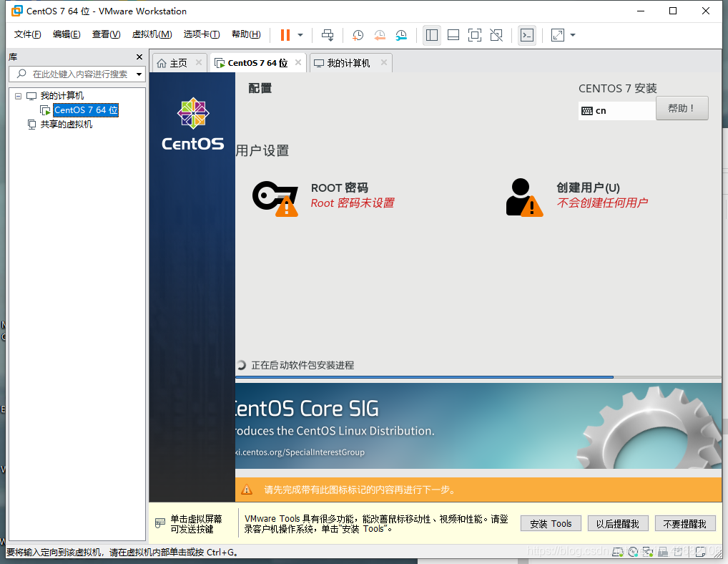
Task: Click the CentOS logo in the installer sidebar
Action: 192,124
